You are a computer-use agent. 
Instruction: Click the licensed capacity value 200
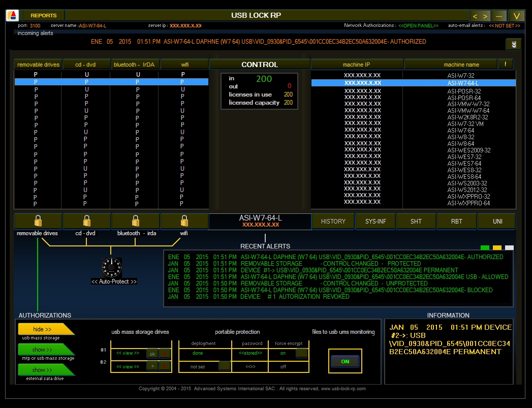(x=288, y=103)
